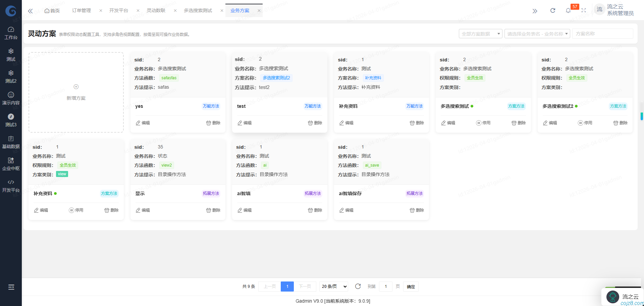644x306 pixels.
Task: Open the 20条/页 page size dropdown
Action: point(333,286)
